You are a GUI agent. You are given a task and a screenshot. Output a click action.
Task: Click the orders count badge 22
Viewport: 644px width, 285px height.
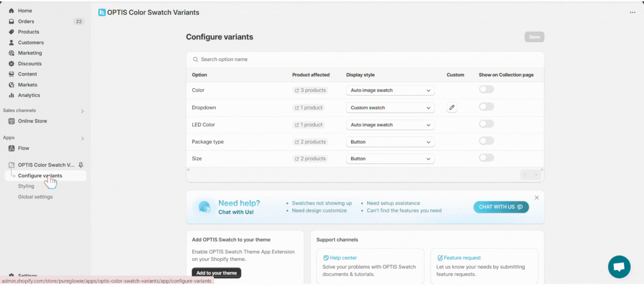coord(79,21)
